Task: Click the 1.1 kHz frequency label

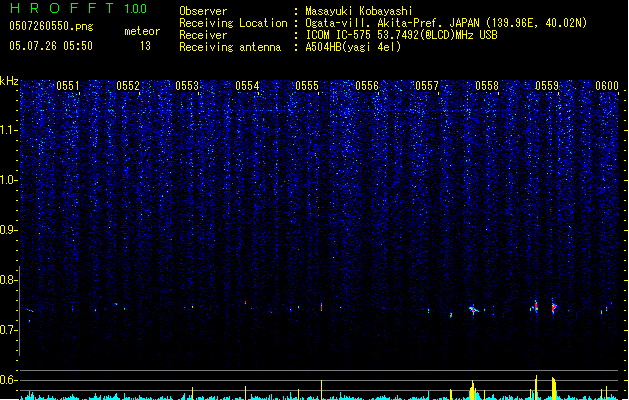Action: tap(9, 130)
